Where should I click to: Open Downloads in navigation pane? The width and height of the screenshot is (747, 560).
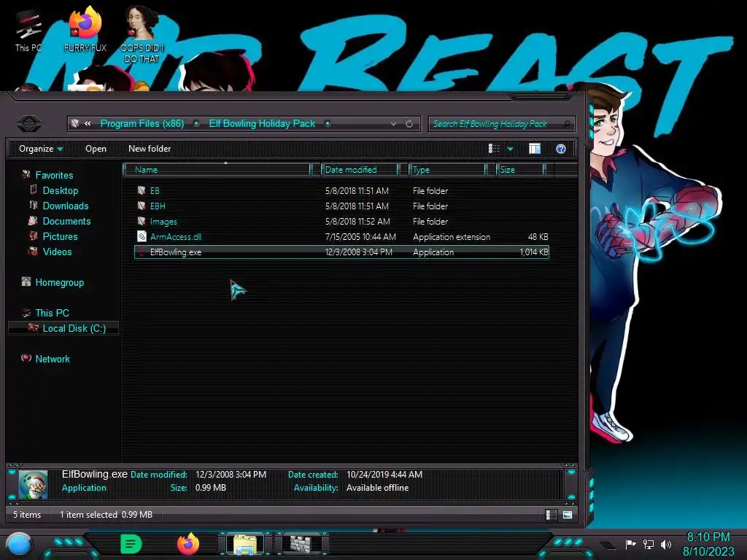pyautogui.click(x=65, y=206)
